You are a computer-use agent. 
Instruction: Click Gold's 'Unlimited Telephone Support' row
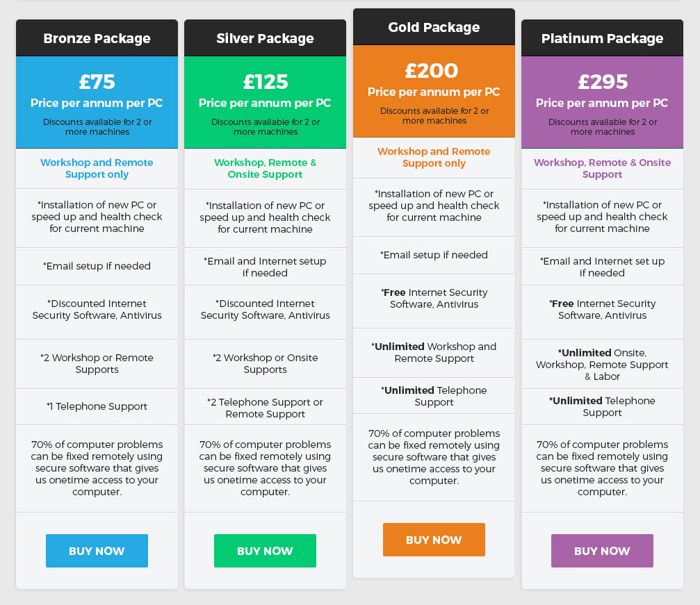pyautogui.click(x=434, y=396)
